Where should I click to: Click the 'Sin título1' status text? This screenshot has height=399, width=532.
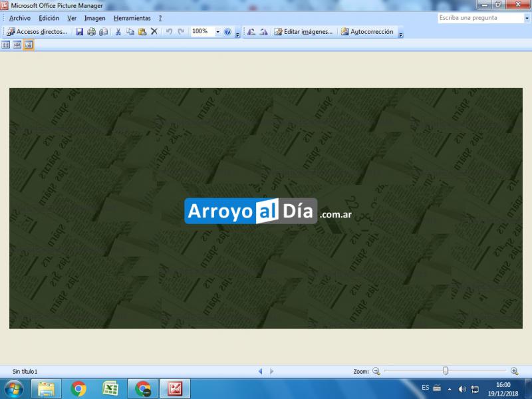click(x=25, y=372)
